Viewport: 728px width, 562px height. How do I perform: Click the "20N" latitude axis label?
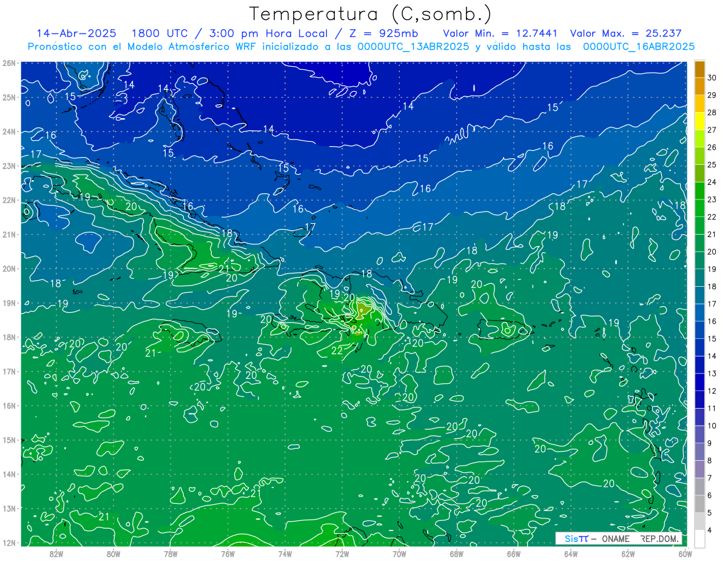pyautogui.click(x=9, y=269)
